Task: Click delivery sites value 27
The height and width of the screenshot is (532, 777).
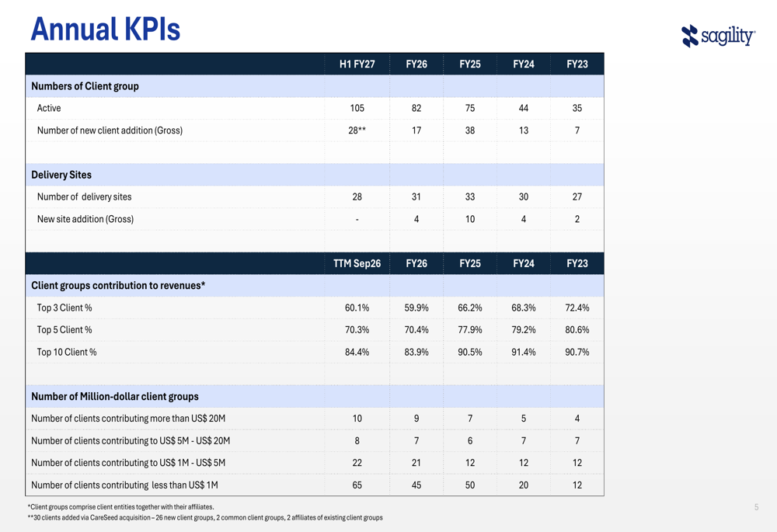Action: pyautogui.click(x=577, y=196)
